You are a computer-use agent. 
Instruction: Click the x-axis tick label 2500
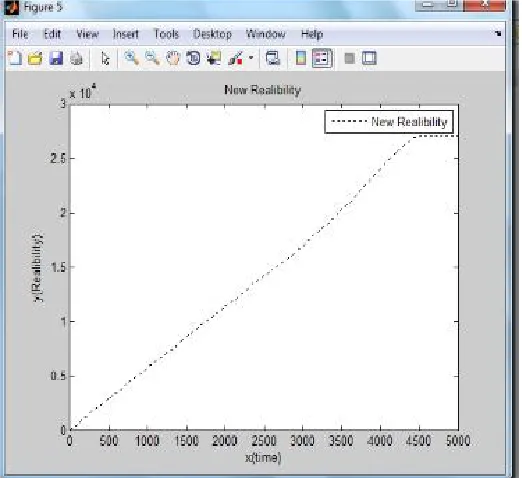click(x=264, y=441)
